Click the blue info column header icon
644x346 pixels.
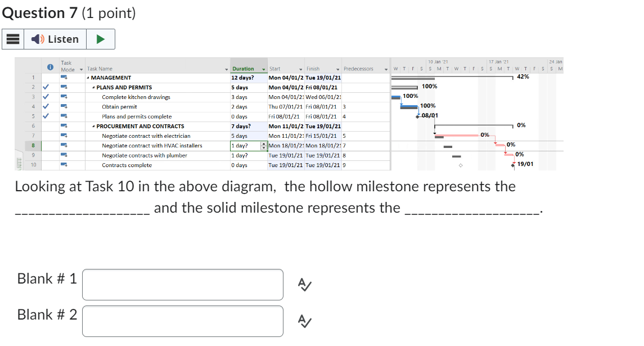pos(50,67)
